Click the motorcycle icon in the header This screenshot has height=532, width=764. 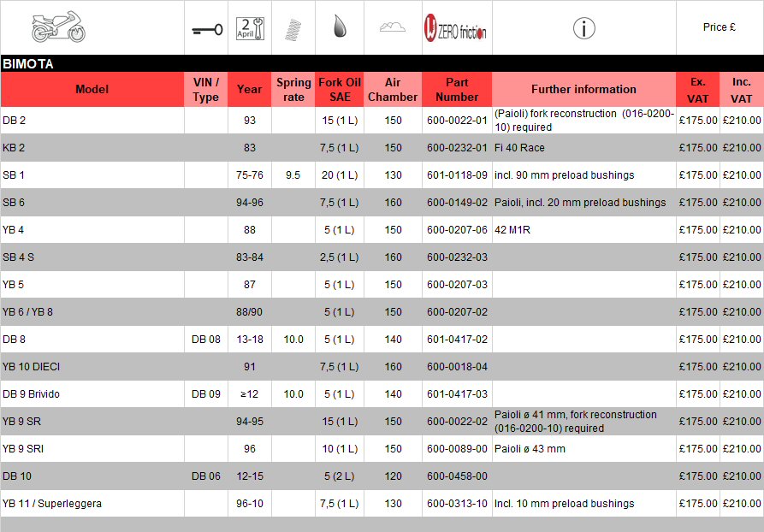click(x=58, y=27)
